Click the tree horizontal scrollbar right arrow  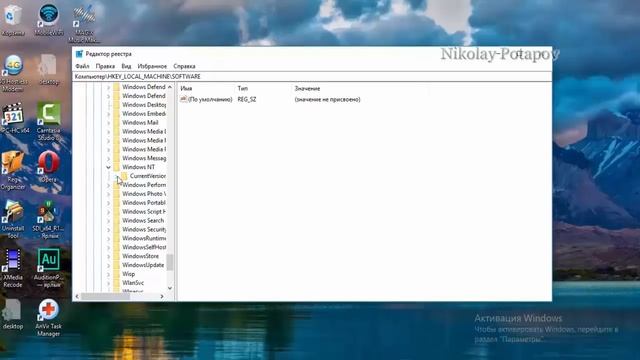[162, 296]
